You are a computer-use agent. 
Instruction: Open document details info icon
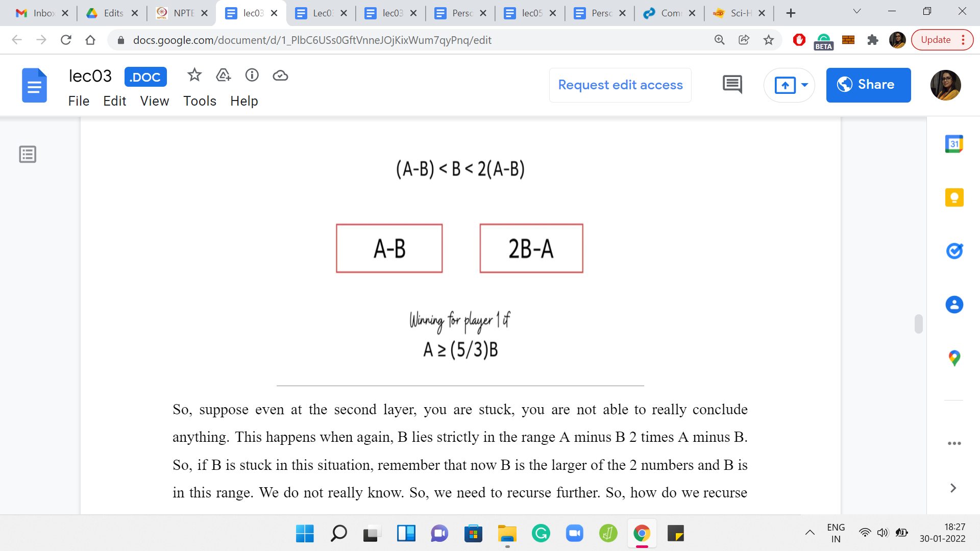click(252, 76)
